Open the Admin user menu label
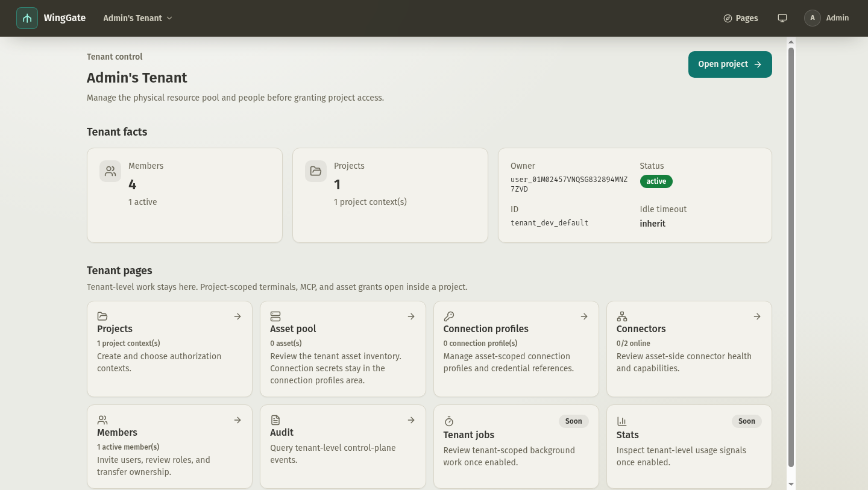Viewport: 868px width, 490px height. (x=837, y=18)
